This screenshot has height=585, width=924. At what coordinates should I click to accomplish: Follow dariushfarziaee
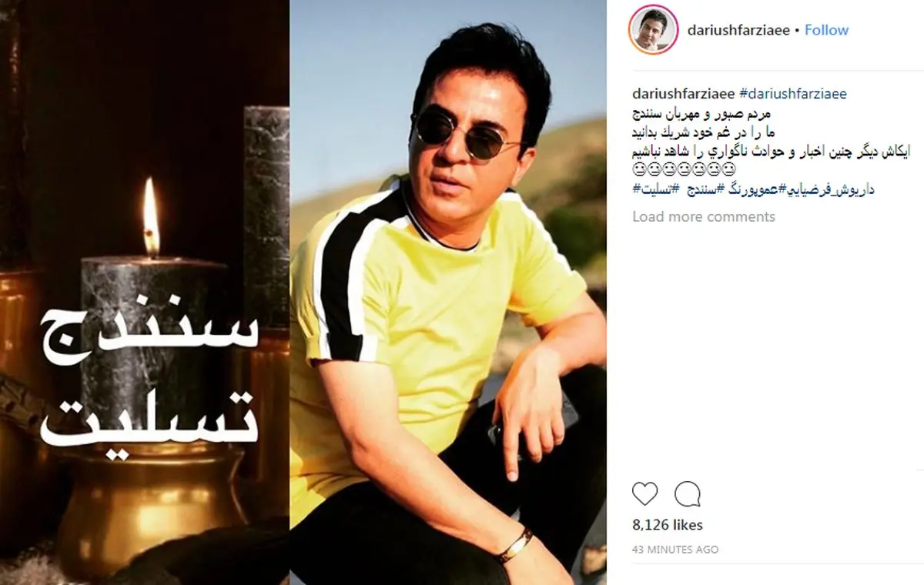click(x=826, y=30)
